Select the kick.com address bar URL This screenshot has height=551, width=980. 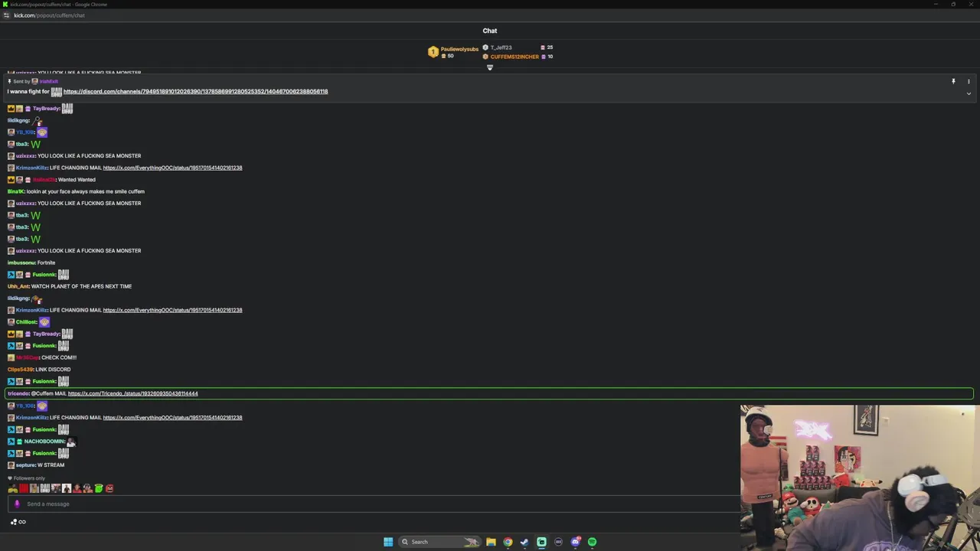(x=49, y=15)
